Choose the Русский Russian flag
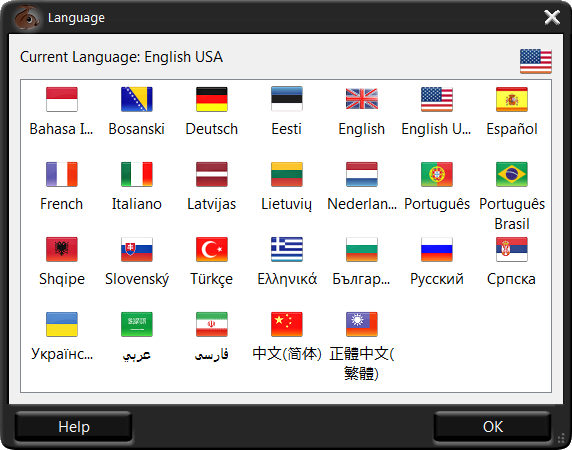This screenshot has height=450, width=572. point(437,249)
